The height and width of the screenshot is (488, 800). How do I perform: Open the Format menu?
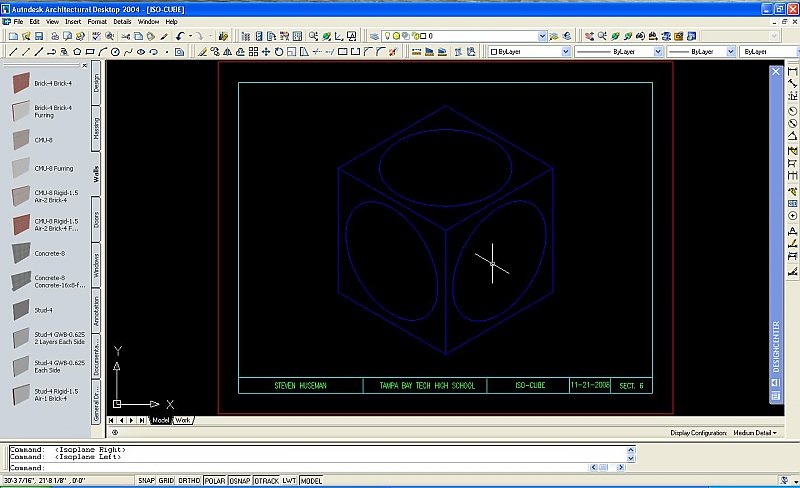97,22
